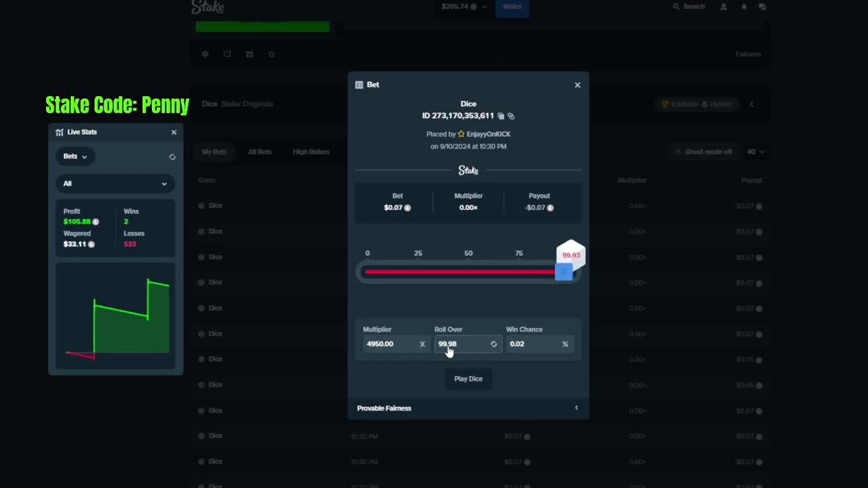Click the Fairness link
Screen dimensions: 868x488
tap(748, 54)
